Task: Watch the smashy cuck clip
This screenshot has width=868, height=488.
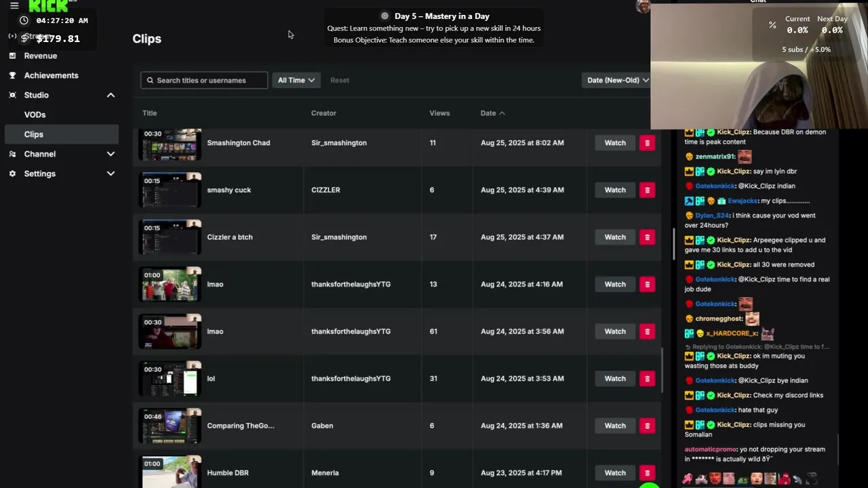Action: pos(615,190)
